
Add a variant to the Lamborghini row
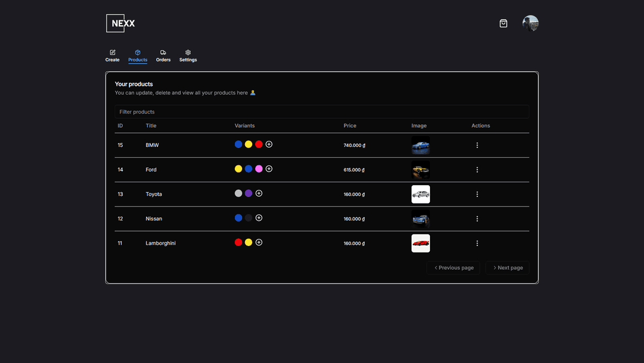coord(259,242)
